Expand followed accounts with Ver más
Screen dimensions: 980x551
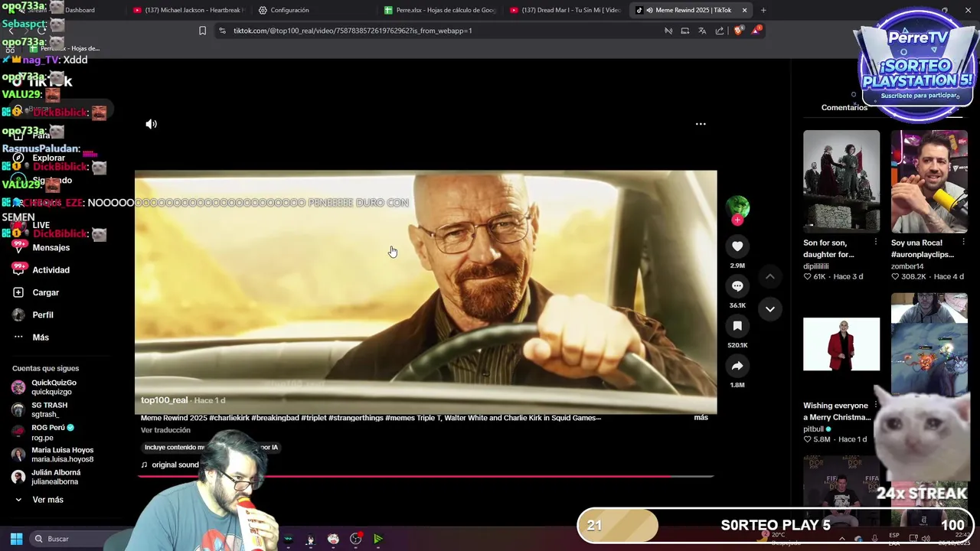pos(47,500)
